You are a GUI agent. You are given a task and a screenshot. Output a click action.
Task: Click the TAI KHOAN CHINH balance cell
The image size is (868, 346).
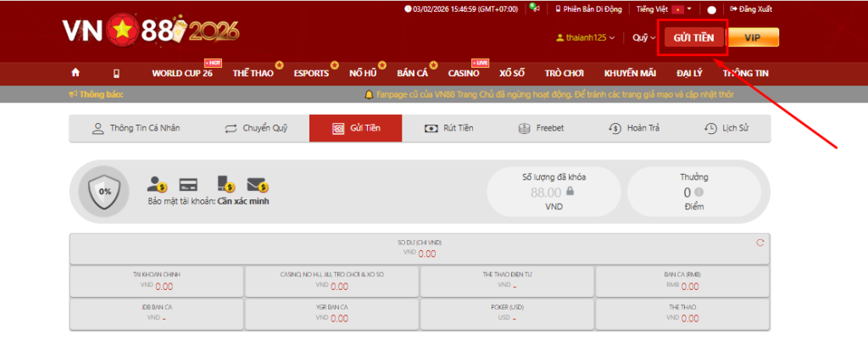point(157,282)
